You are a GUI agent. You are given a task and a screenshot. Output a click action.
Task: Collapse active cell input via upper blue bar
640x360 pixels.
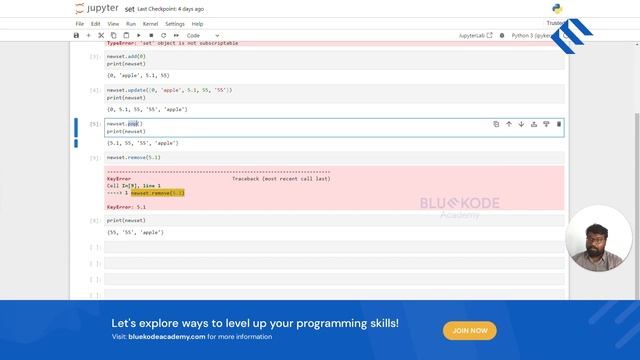point(76,127)
